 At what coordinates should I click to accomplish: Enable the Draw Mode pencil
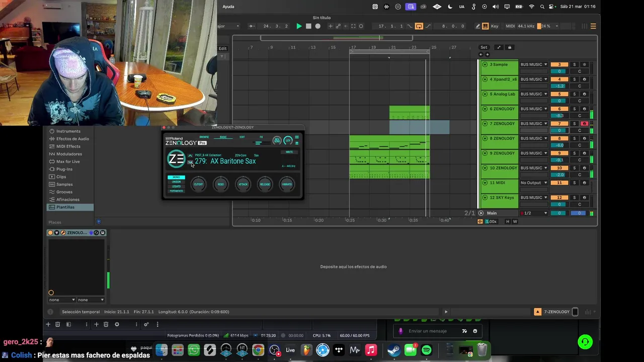(477, 26)
